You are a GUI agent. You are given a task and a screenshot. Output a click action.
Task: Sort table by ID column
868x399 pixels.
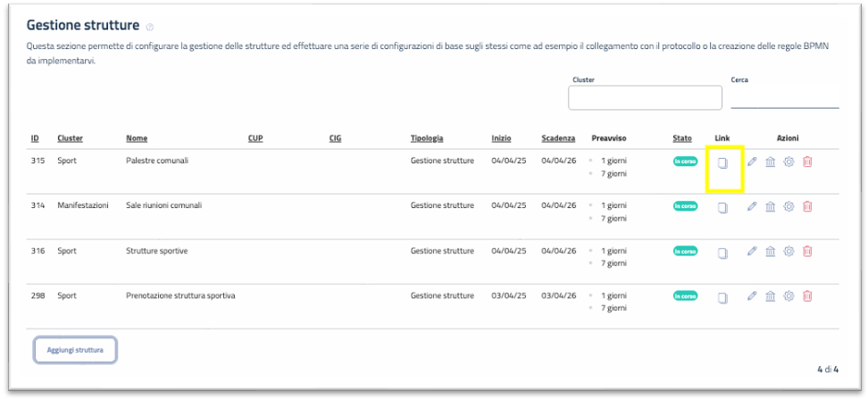tap(35, 138)
